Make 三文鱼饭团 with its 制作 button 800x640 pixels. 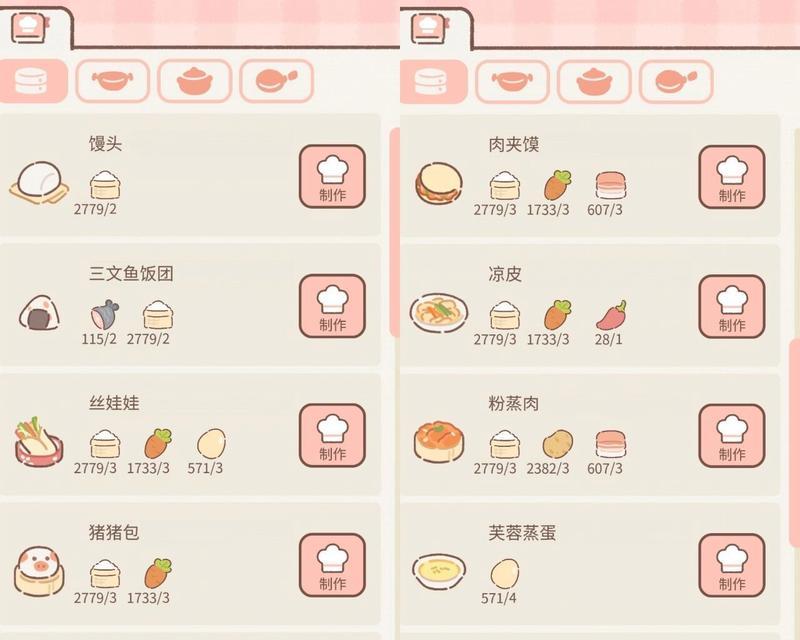coord(332,306)
